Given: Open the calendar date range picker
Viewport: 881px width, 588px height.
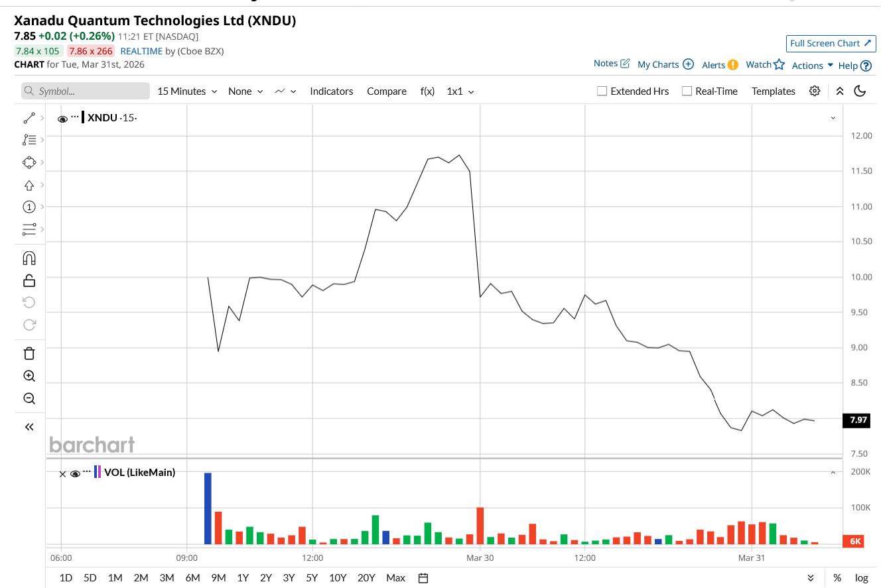Looking at the screenshot, I should pos(423,578).
